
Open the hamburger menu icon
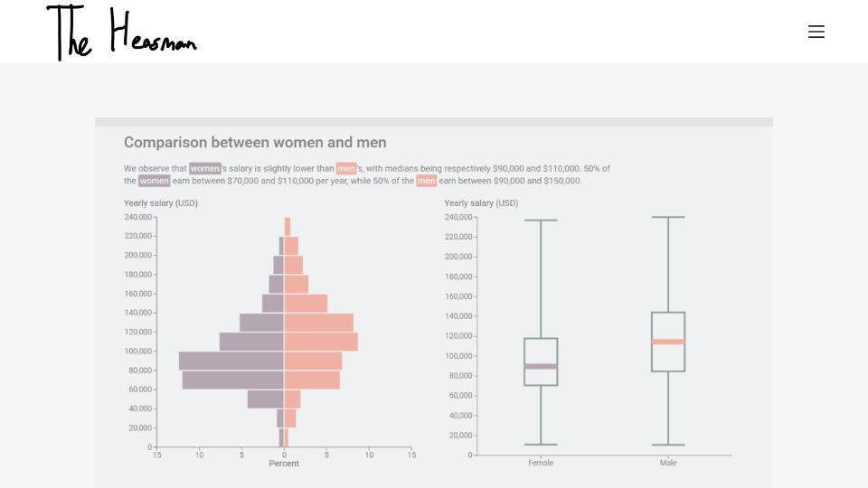816,32
